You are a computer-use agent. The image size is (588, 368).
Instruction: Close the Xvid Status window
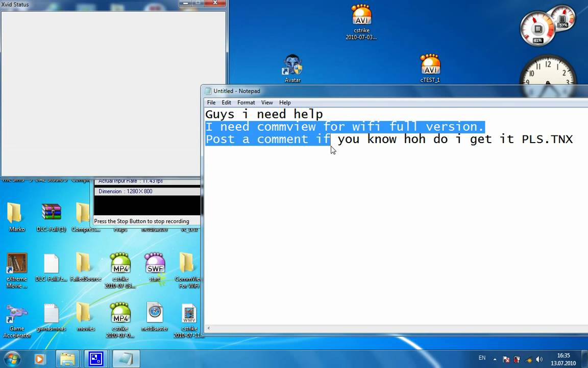pyautogui.click(x=215, y=3)
